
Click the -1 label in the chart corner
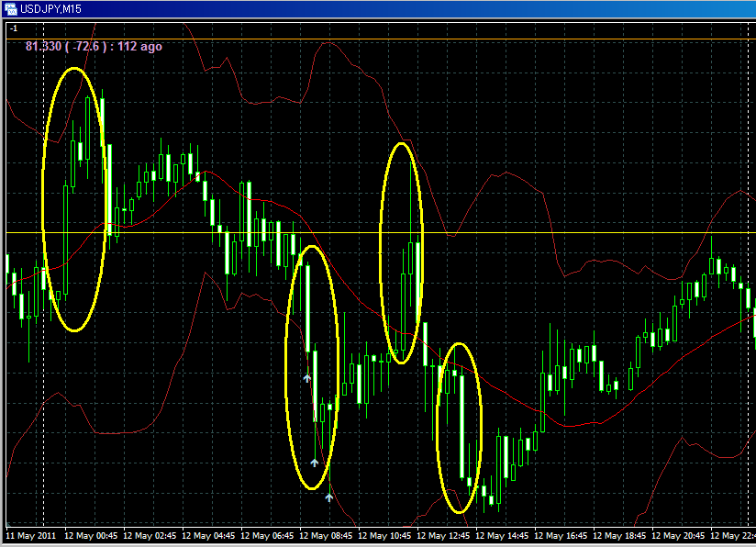13,29
